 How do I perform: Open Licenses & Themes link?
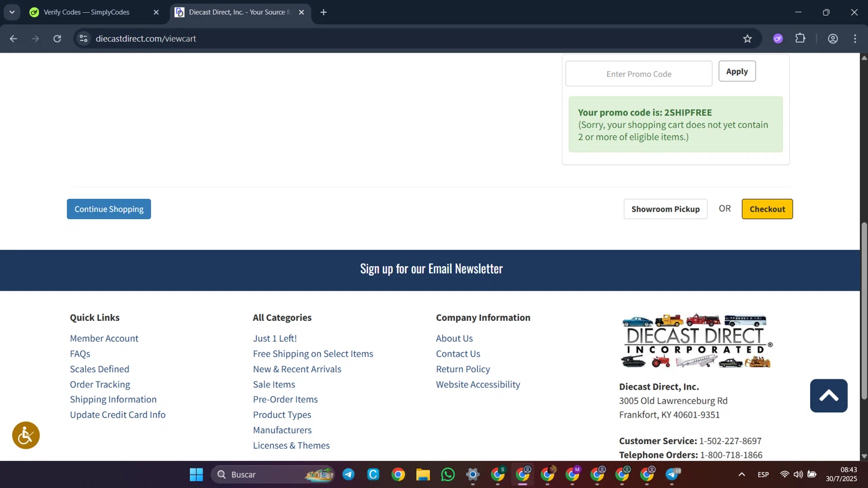pyautogui.click(x=291, y=445)
